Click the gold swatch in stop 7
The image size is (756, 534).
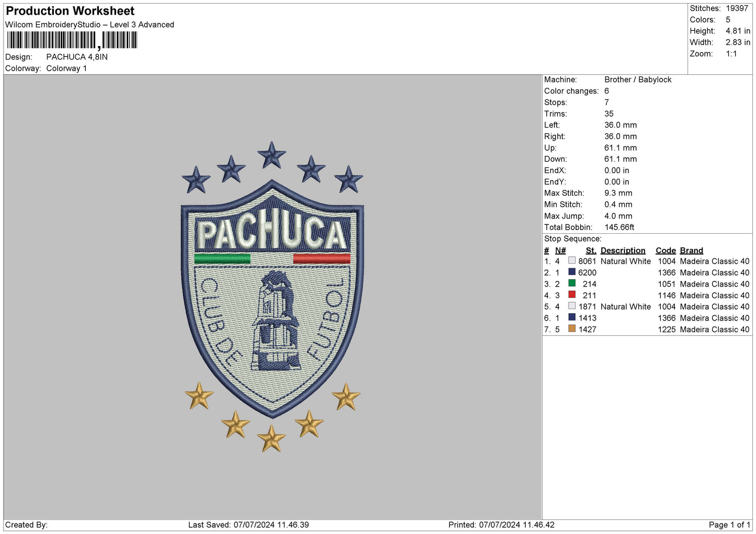click(x=572, y=329)
